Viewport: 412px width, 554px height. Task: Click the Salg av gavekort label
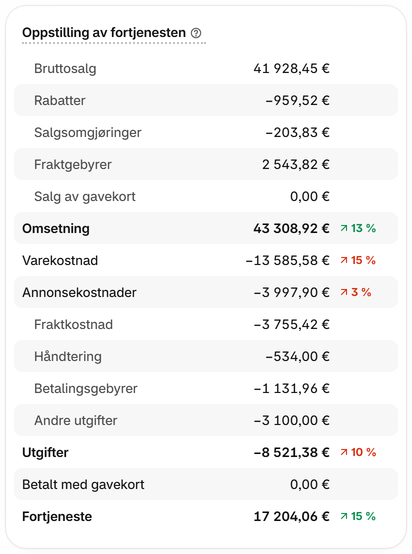pos(85,196)
